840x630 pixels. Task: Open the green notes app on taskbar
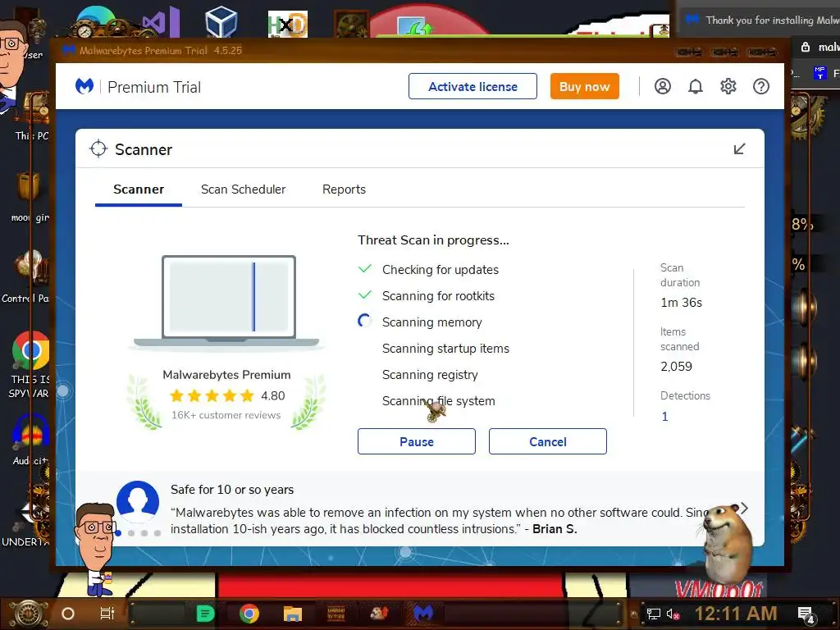click(x=204, y=614)
